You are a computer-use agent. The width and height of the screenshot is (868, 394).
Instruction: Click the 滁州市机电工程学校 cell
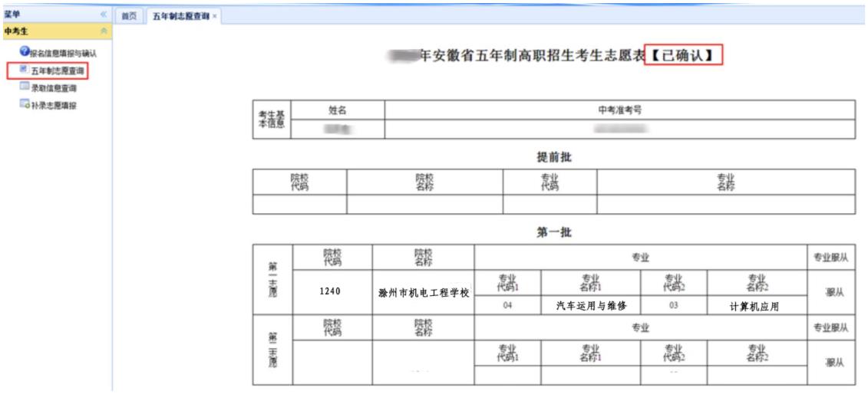424,293
